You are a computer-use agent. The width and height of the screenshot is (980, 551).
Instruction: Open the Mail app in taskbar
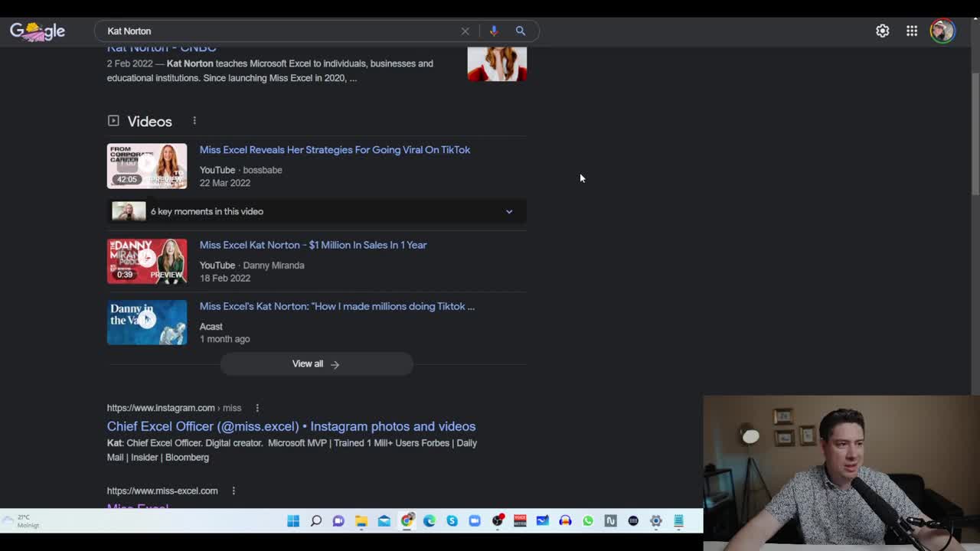pyautogui.click(x=384, y=521)
